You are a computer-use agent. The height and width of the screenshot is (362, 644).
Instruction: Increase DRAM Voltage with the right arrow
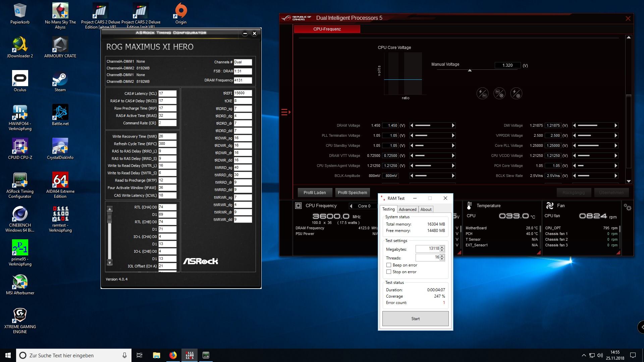click(453, 125)
